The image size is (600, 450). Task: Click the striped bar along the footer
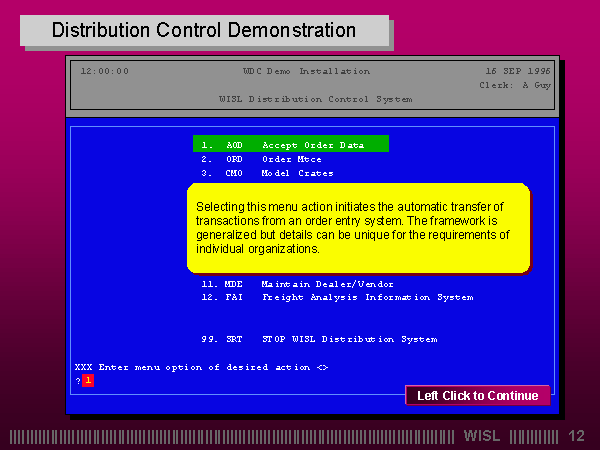click(x=232, y=437)
